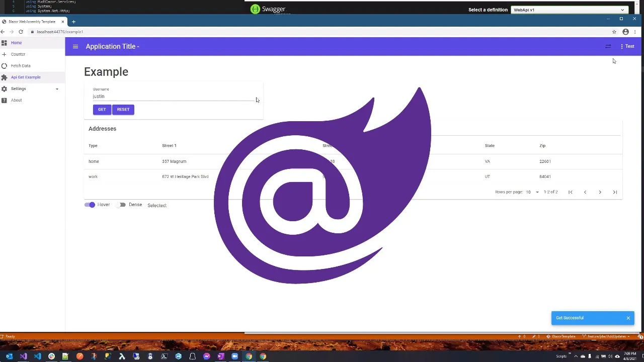The width and height of the screenshot is (644, 362).
Task: Open the Chrome three-dot menu
Action: (x=635, y=32)
